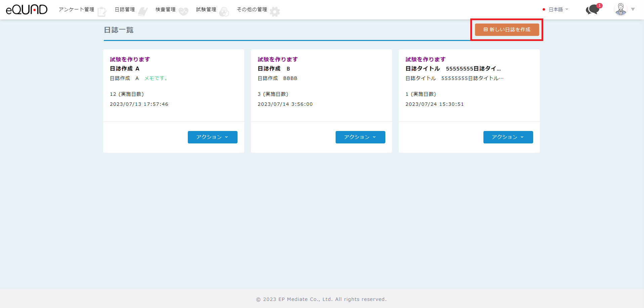Open アクション dropdown for 日誌作成 A
The width and height of the screenshot is (644, 308).
212,137
